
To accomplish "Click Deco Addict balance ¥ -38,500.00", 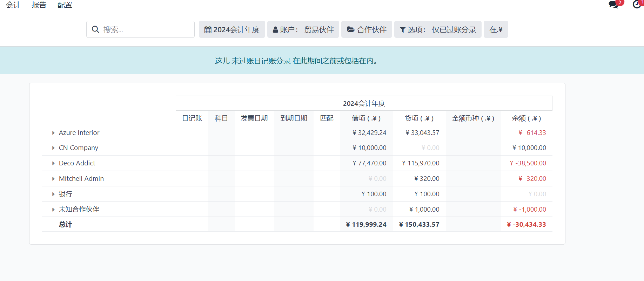I will coord(528,163).
